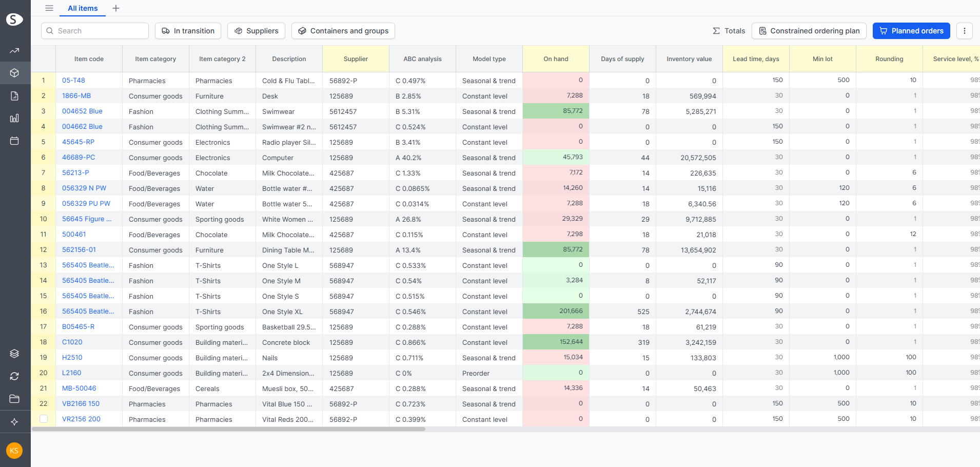This screenshot has width=980, height=467.
Task: Open the KS user avatar menu
Action: (x=14, y=451)
